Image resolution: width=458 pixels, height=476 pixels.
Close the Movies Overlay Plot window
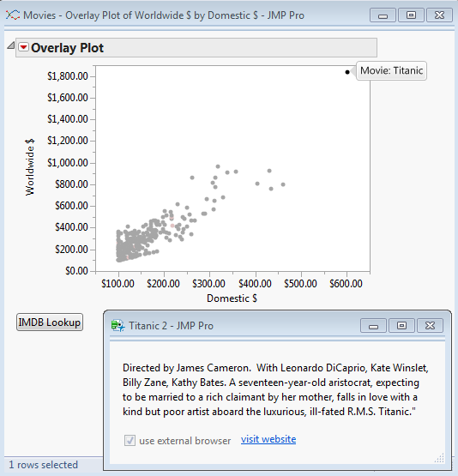(439, 15)
